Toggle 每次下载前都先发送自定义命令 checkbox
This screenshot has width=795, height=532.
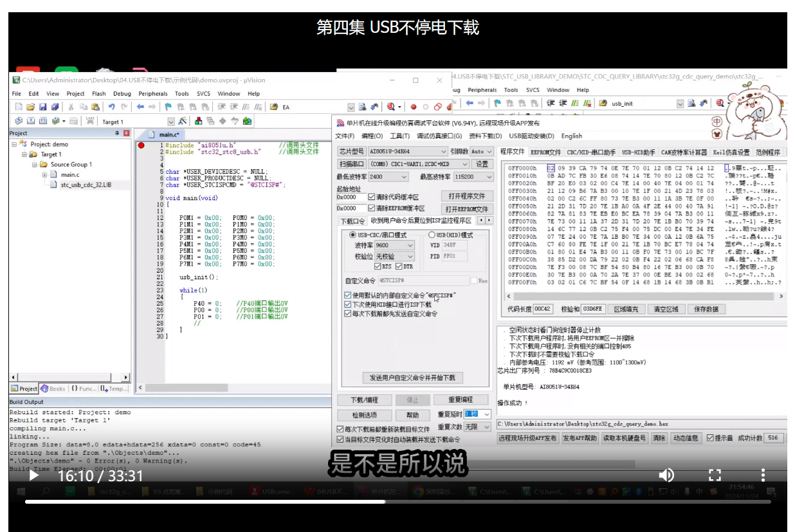(348, 314)
